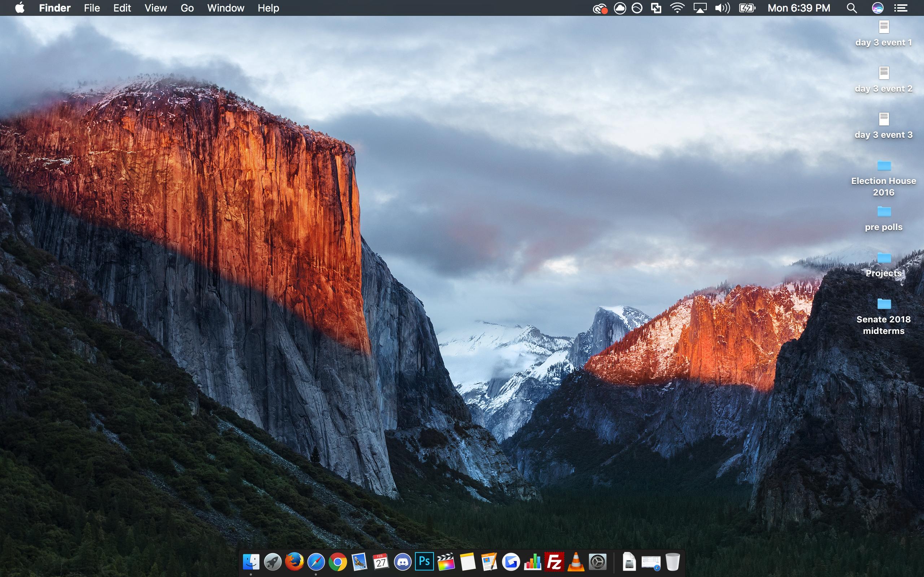Click Launchpad rocket icon
Image resolution: width=924 pixels, height=577 pixels.
[273, 562]
